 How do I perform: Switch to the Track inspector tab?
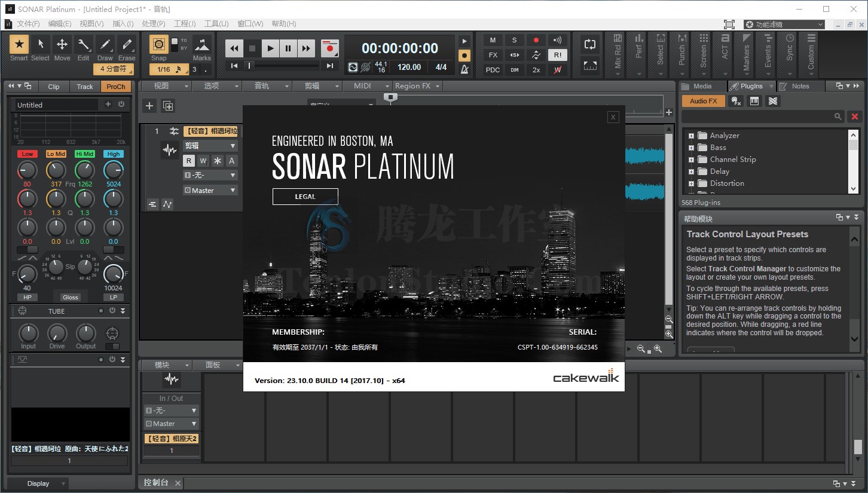tap(85, 87)
